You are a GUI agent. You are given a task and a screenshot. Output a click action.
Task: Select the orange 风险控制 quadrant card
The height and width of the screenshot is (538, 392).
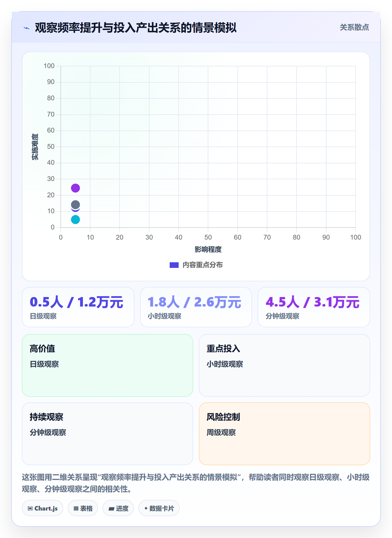284,434
